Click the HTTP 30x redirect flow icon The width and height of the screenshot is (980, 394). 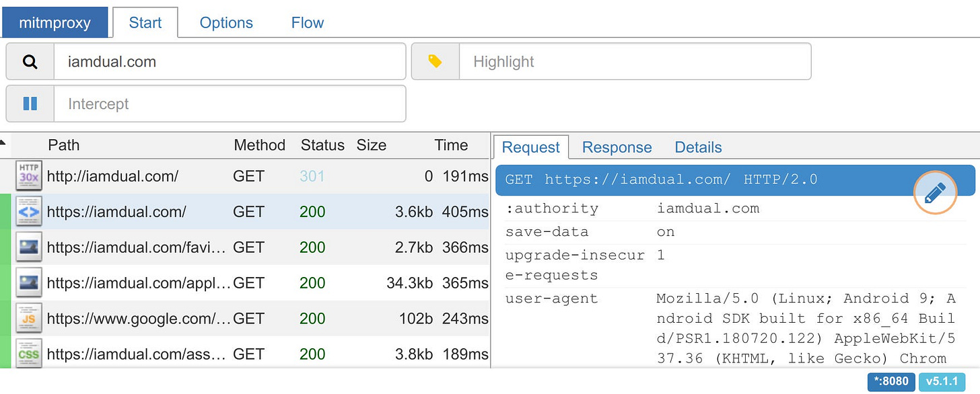[29, 176]
